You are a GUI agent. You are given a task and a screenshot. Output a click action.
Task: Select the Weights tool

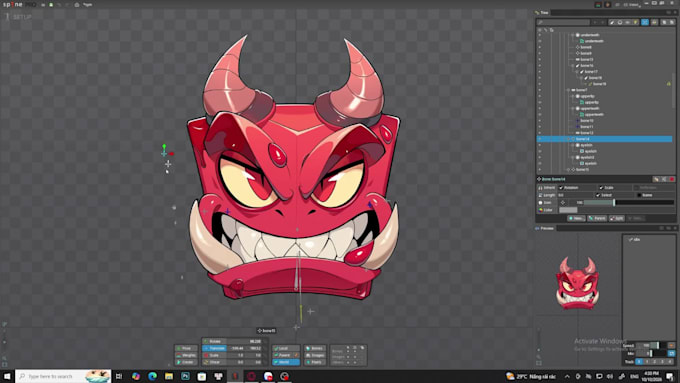click(186, 355)
